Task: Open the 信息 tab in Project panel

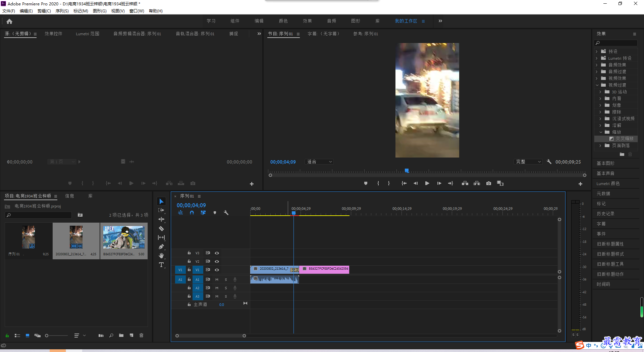Action: click(69, 196)
